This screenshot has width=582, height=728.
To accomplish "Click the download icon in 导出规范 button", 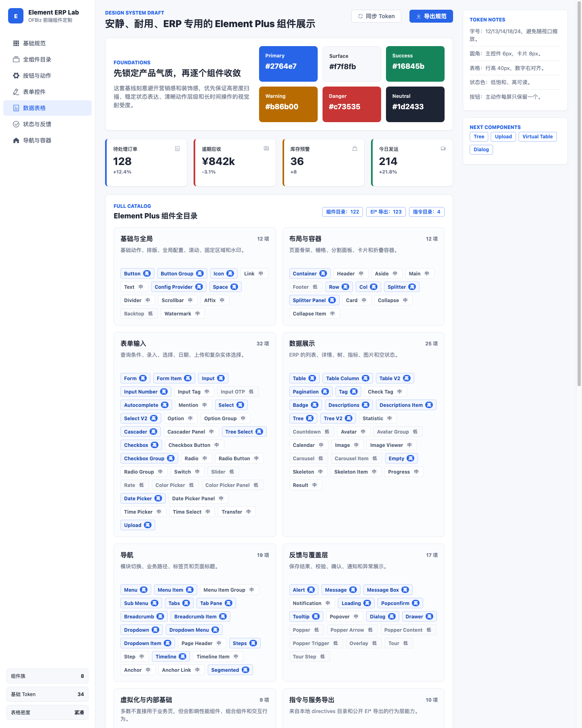I will pos(418,16).
